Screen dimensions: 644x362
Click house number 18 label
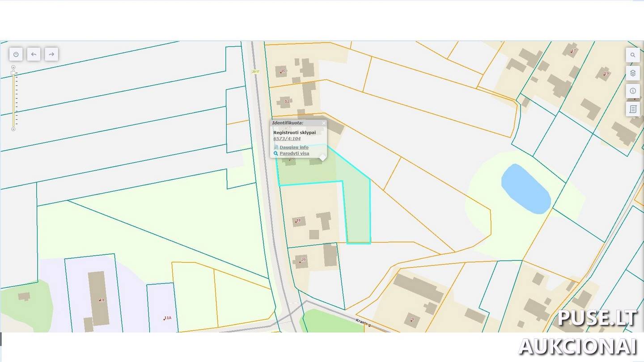click(298, 220)
